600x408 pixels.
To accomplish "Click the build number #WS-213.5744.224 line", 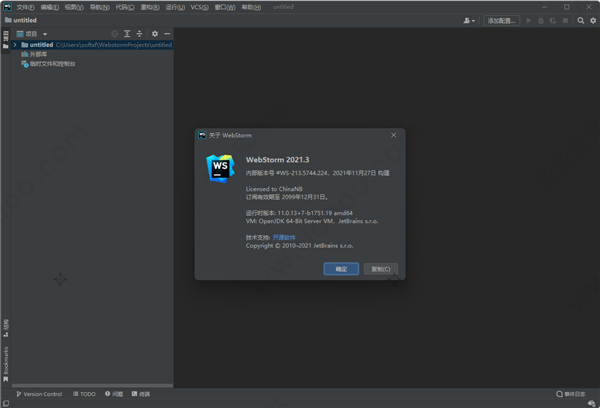I will [318, 173].
